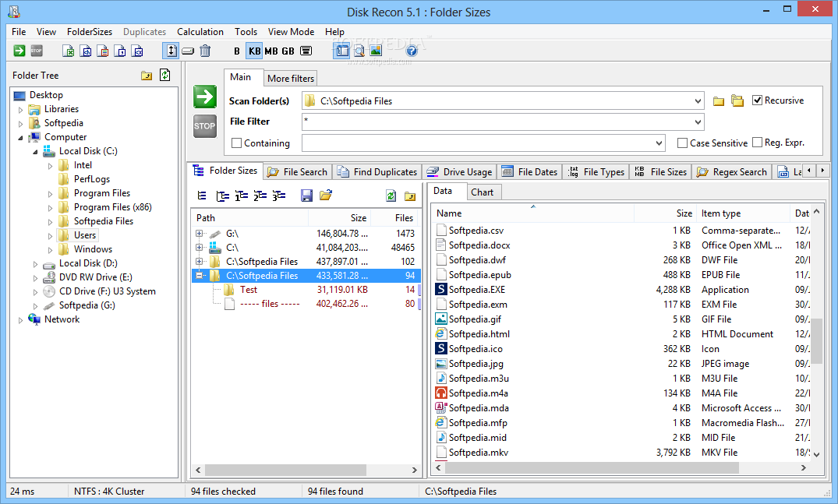Open the Containing text dropdown

point(659,143)
